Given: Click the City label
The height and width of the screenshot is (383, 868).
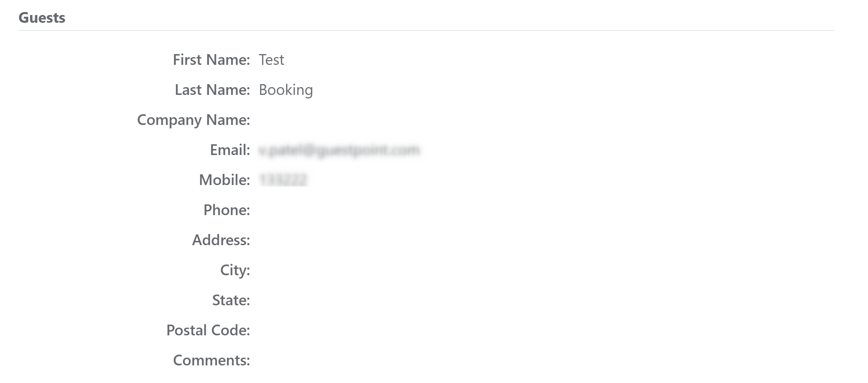Looking at the screenshot, I should pyautogui.click(x=235, y=270).
